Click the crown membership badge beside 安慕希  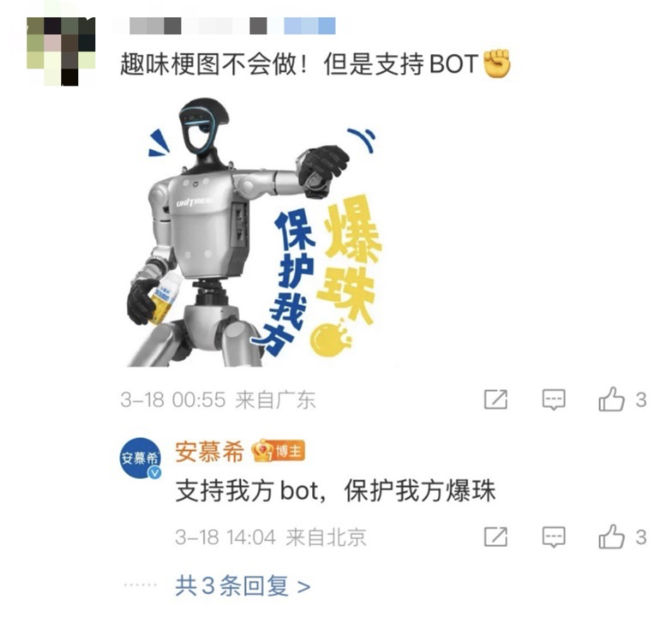point(262,451)
